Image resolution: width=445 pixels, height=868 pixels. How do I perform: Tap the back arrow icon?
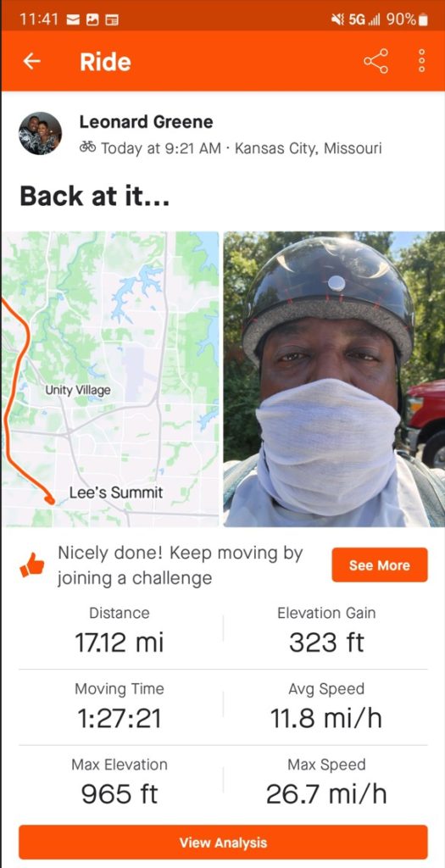pyautogui.click(x=32, y=61)
